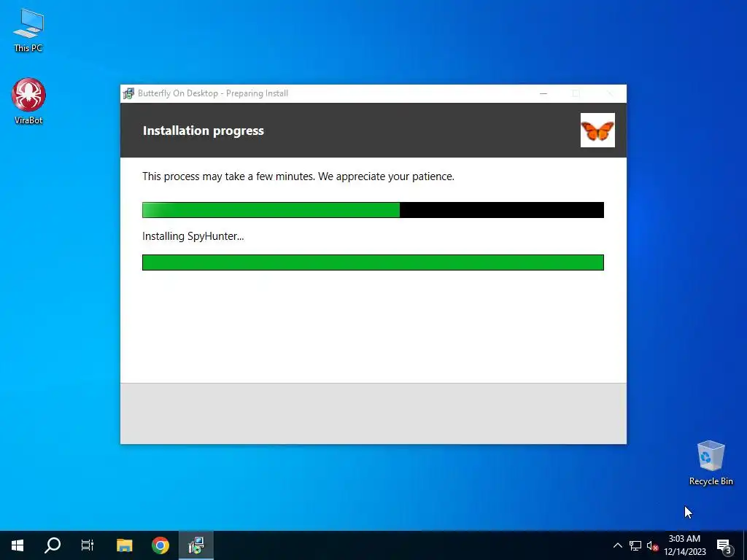Open the Windows Start menu
This screenshot has width=747, height=560.
click(x=18, y=545)
